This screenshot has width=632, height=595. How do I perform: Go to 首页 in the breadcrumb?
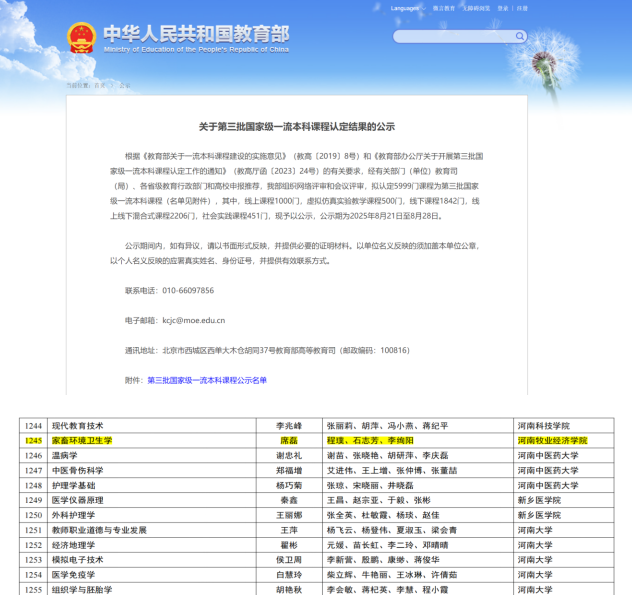tap(100, 86)
